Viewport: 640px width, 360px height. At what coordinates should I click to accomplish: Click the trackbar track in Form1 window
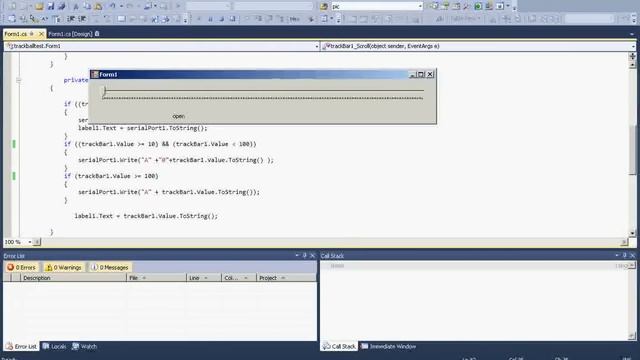[x=263, y=91]
